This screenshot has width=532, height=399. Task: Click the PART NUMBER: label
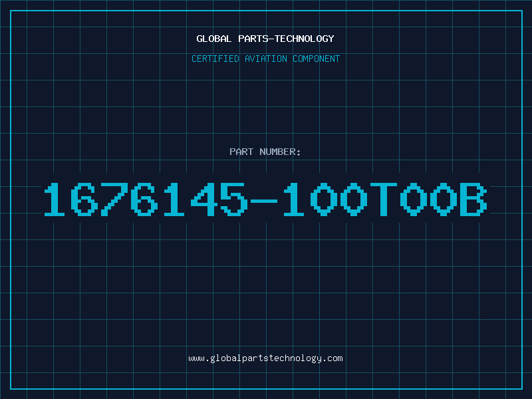(x=265, y=152)
